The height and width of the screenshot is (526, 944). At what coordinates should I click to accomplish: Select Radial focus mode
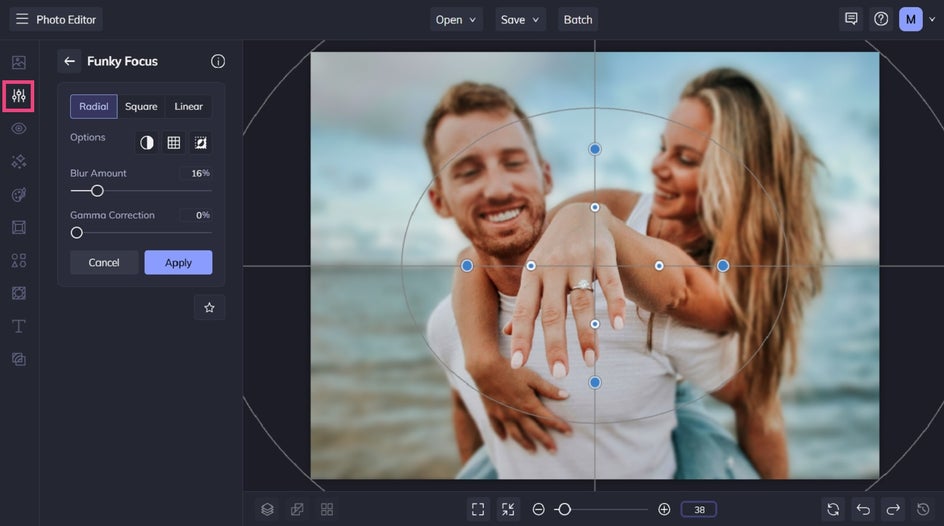94,107
